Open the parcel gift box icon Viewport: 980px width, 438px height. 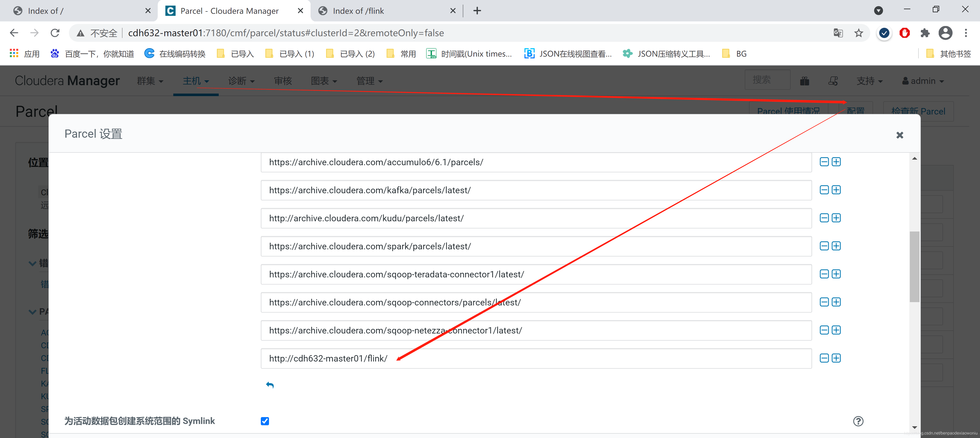[x=805, y=81]
